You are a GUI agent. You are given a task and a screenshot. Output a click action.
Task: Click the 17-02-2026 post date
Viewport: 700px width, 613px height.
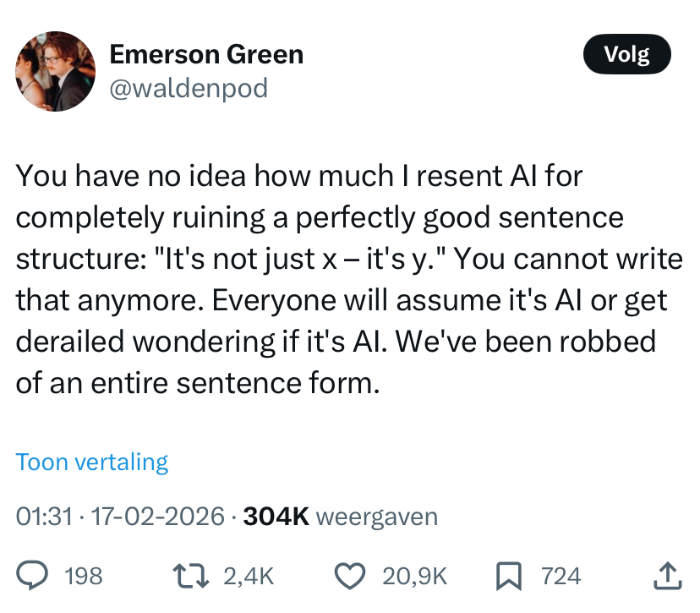tap(158, 516)
